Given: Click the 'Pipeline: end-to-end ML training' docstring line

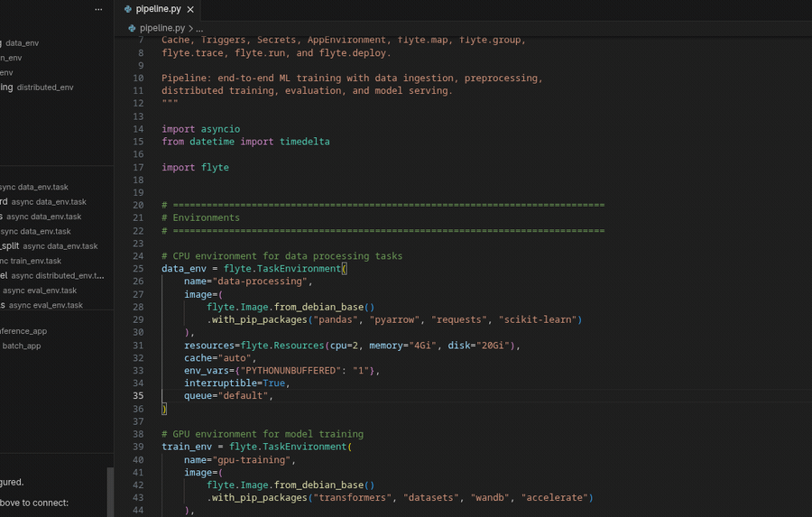Looking at the screenshot, I should point(352,78).
